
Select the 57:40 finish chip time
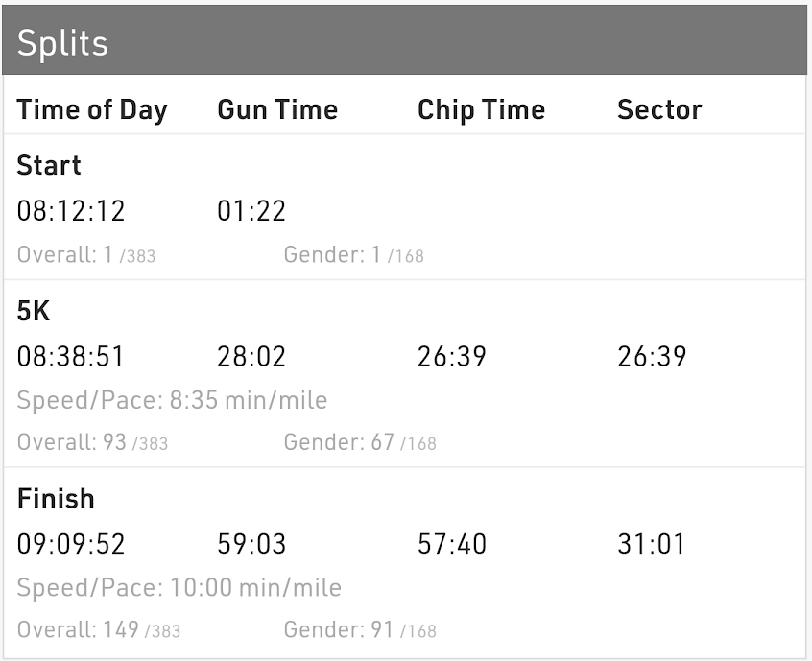coord(452,545)
